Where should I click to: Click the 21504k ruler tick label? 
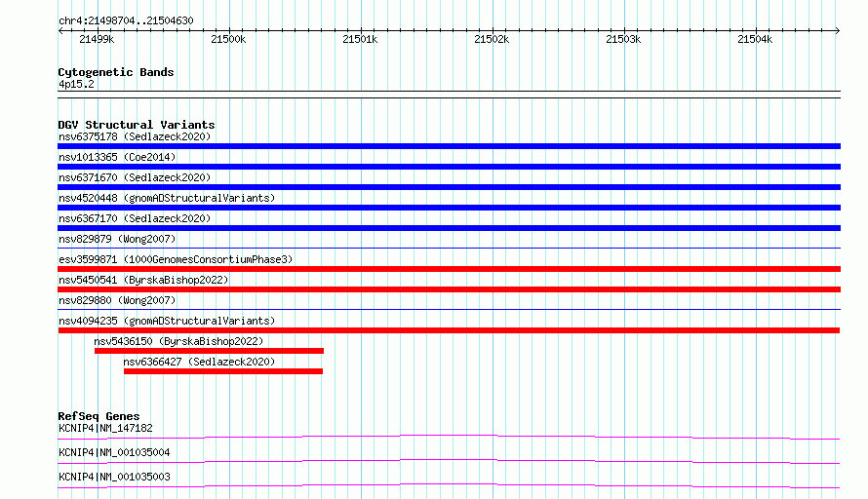[755, 39]
